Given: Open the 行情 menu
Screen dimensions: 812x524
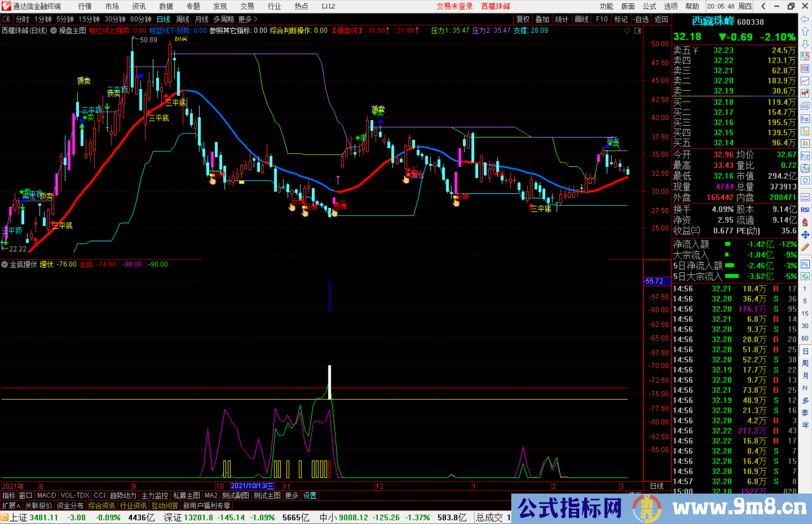Looking at the screenshot, I should click(x=85, y=6).
